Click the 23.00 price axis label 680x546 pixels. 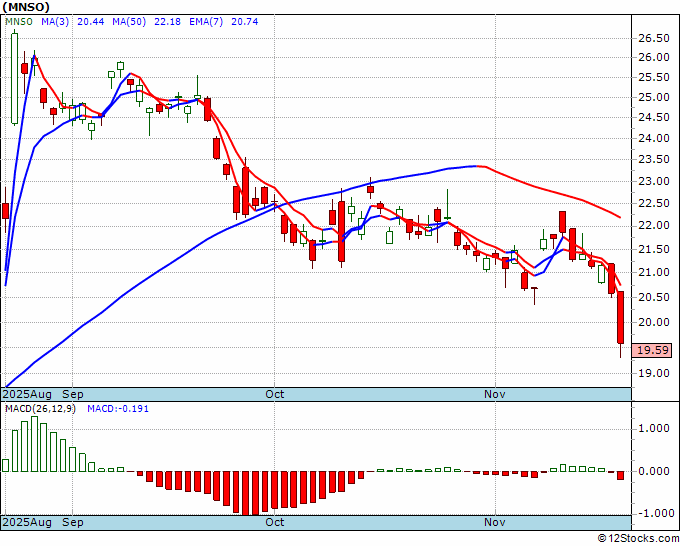click(x=654, y=181)
